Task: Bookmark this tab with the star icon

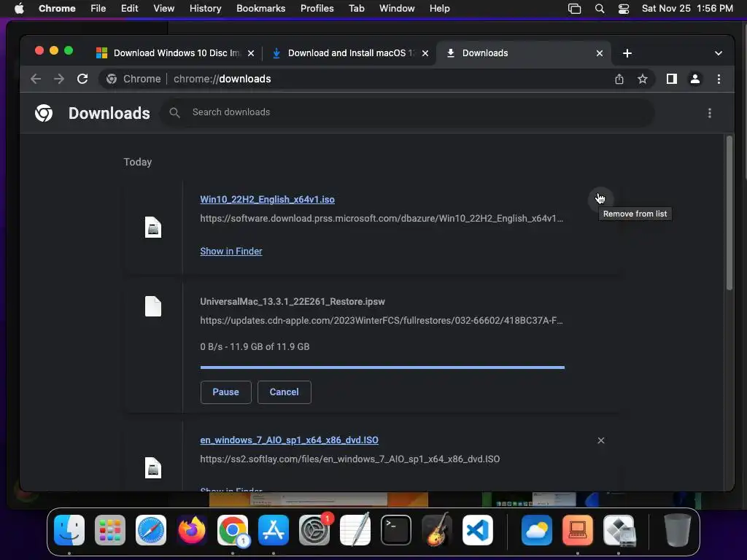Action: [x=643, y=79]
